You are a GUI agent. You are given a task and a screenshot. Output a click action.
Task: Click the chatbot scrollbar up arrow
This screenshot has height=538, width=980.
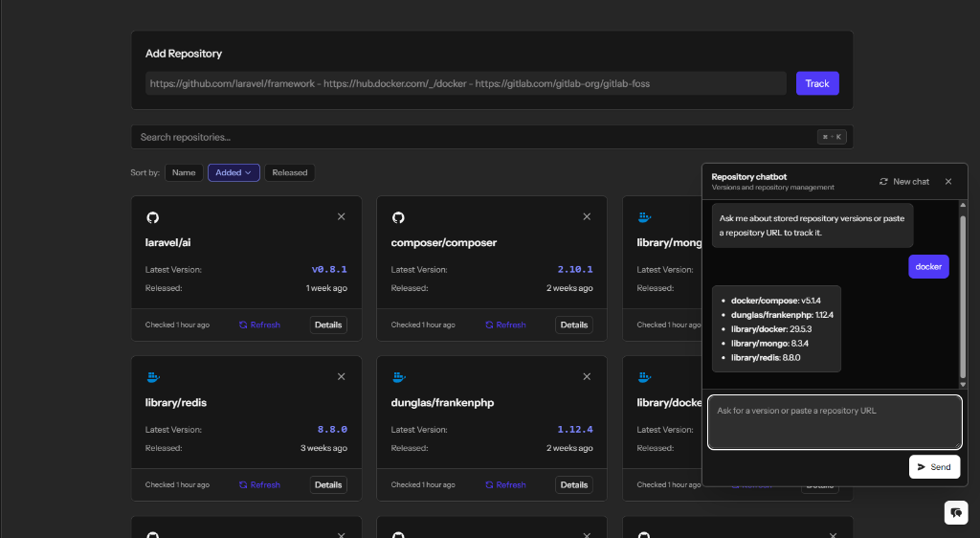click(x=963, y=205)
